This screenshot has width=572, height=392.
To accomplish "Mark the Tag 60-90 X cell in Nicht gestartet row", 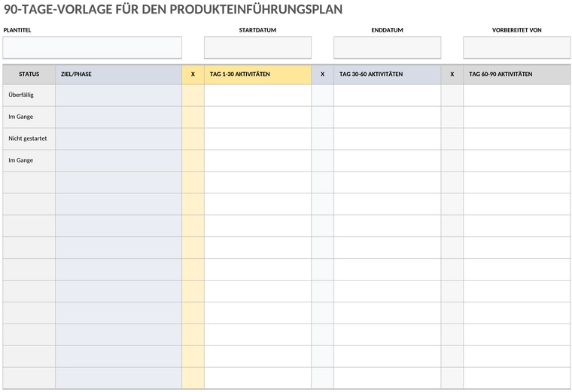I will (x=452, y=139).
